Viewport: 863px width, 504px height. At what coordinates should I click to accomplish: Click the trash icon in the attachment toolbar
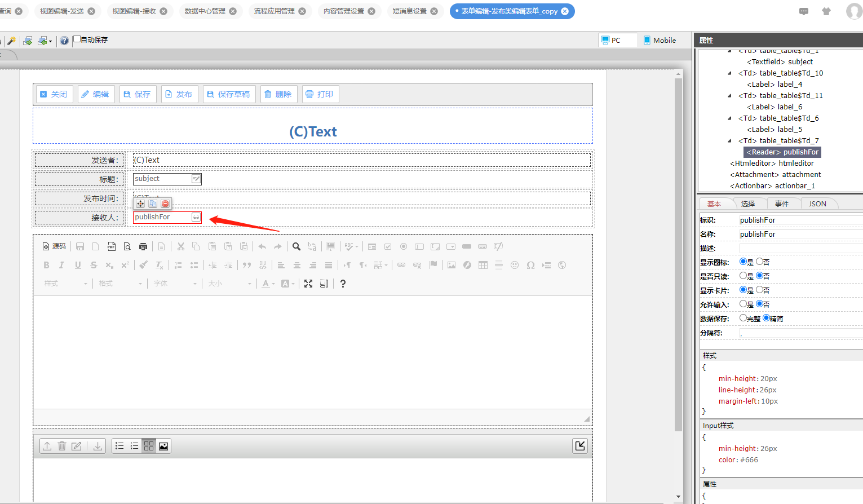[62, 446]
